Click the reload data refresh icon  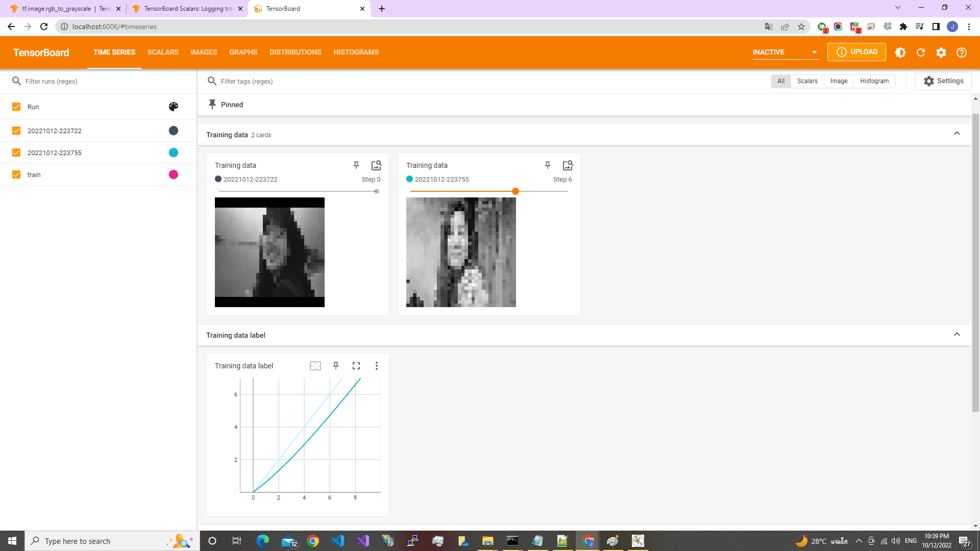[921, 53]
